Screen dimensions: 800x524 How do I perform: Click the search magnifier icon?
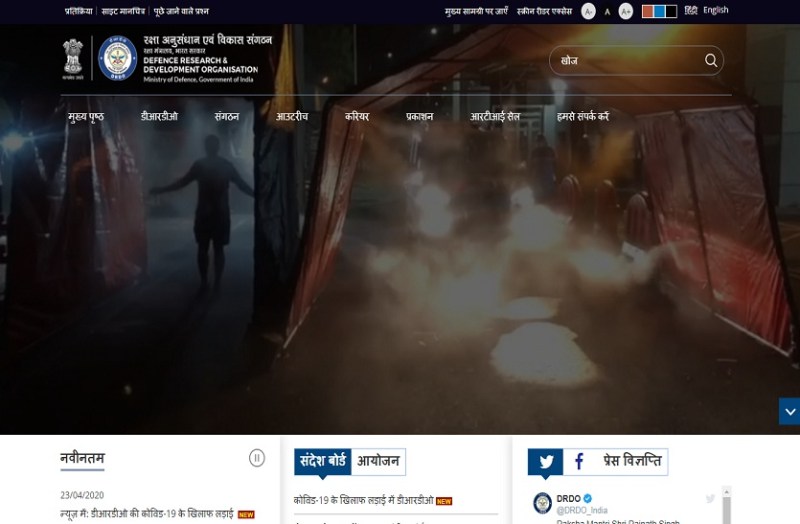pyautogui.click(x=711, y=60)
